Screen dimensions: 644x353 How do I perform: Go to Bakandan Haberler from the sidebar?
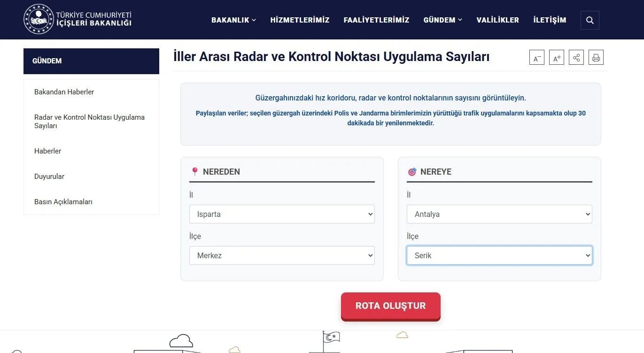[64, 92]
